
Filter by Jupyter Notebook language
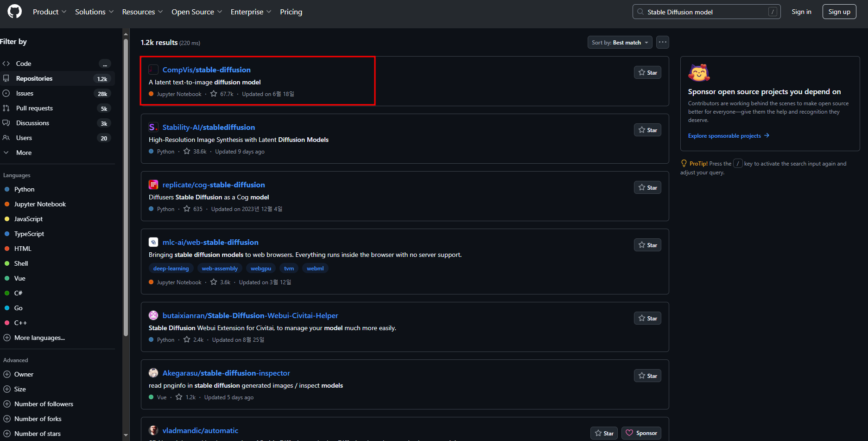(x=40, y=204)
